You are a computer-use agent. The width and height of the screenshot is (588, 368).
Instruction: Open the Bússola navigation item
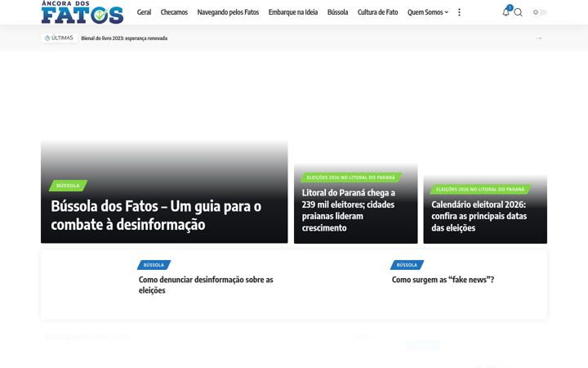pos(337,12)
